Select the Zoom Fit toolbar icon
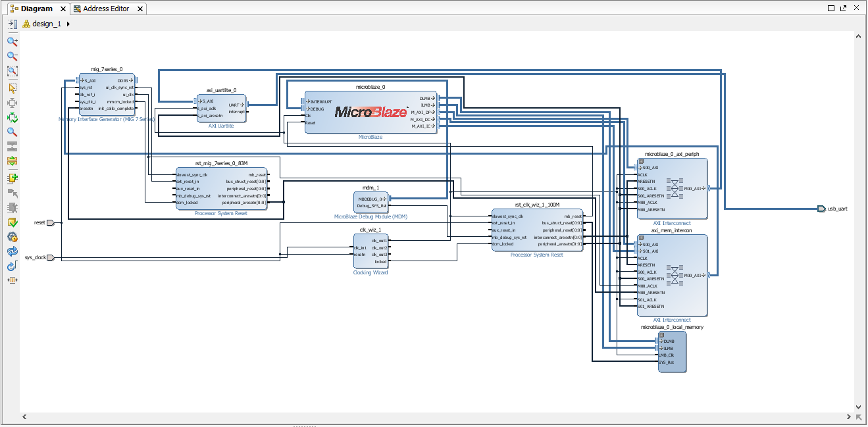The width and height of the screenshot is (868, 427). tap(12, 71)
